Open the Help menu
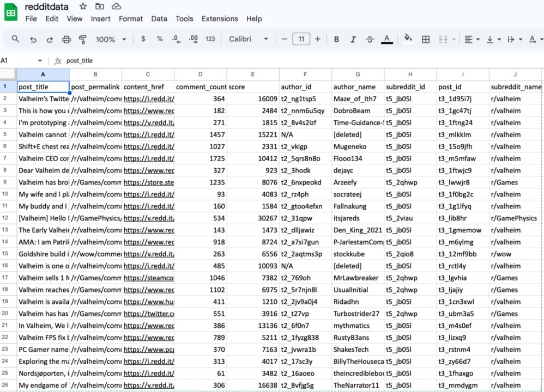 click(254, 19)
